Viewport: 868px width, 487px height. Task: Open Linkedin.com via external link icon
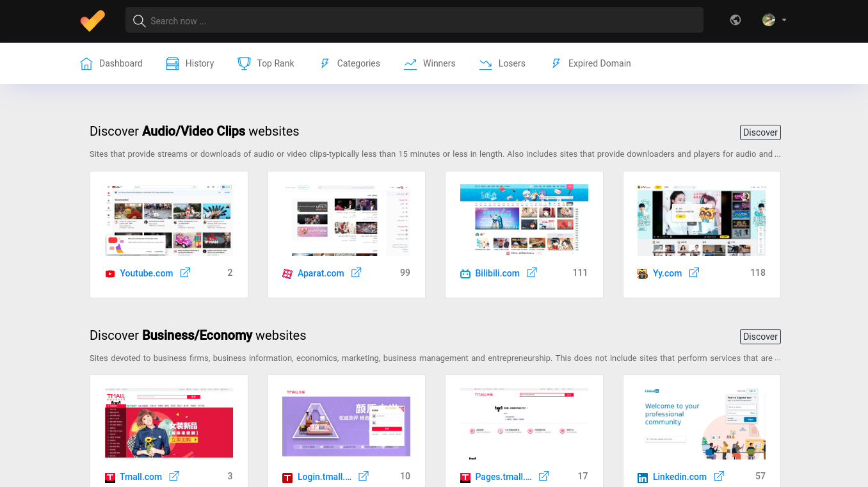(x=719, y=476)
